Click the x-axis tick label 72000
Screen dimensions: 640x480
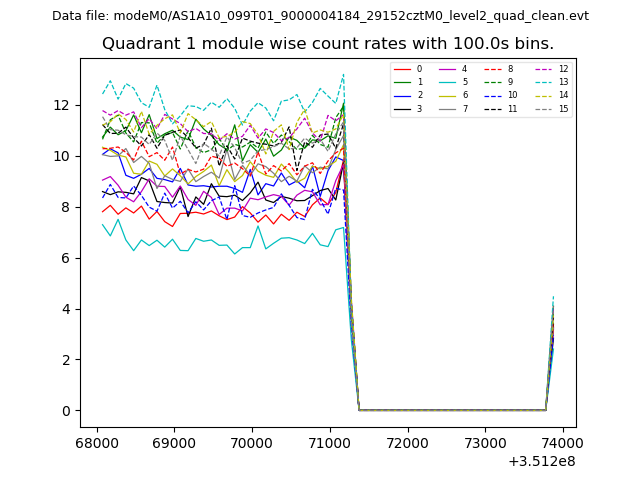(x=406, y=443)
